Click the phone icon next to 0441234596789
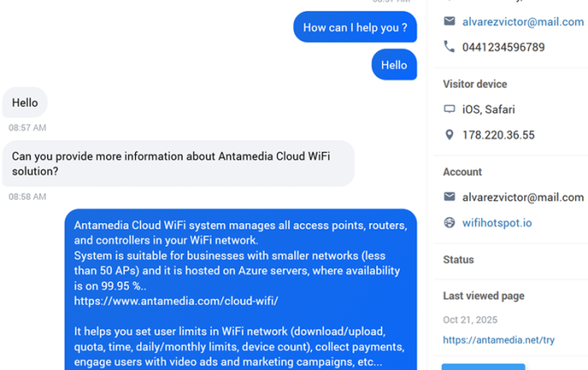This screenshot has width=588, height=370. (x=449, y=47)
